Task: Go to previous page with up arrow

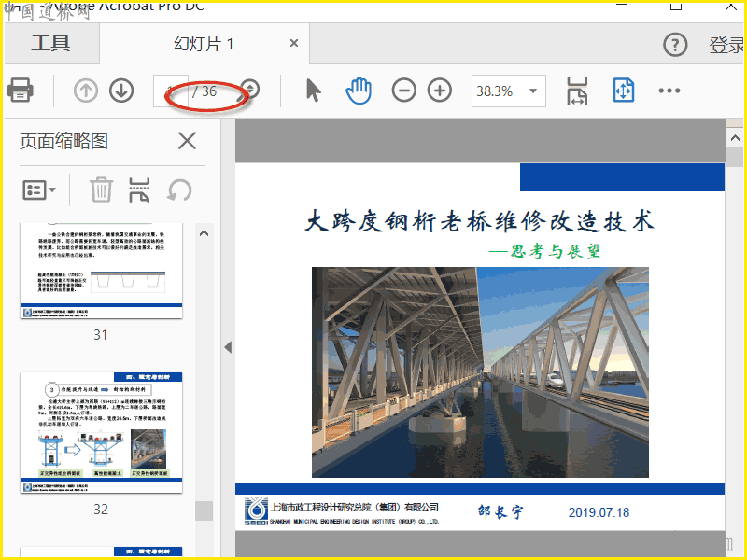Action: (86, 91)
